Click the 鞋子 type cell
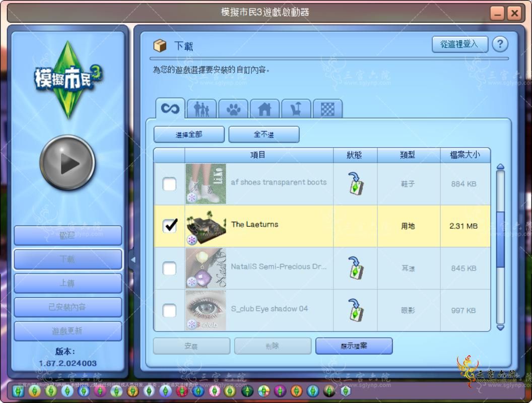The image size is (532, 403). tap(408, 184)
